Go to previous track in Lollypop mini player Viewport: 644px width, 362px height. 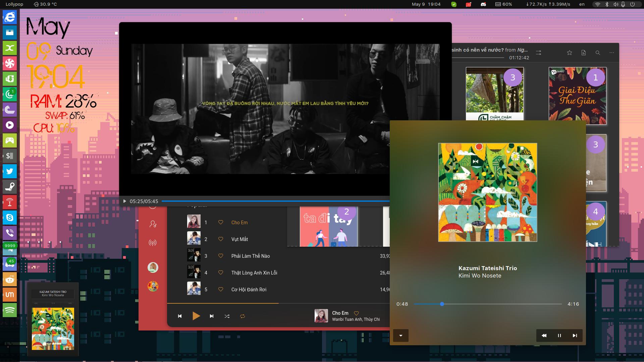544,336
